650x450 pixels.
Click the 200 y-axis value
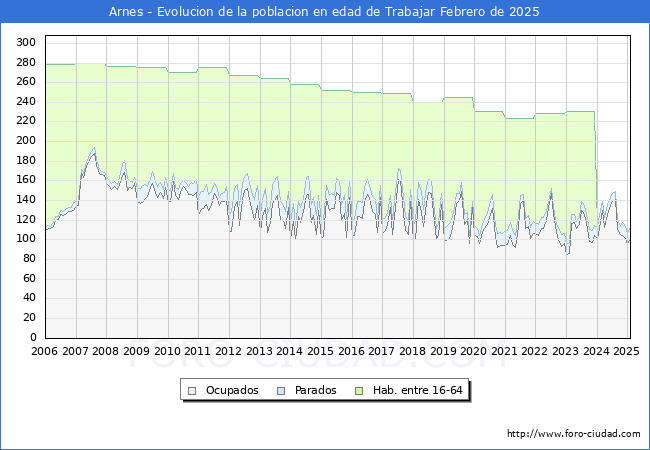click(x=26, y=141)
